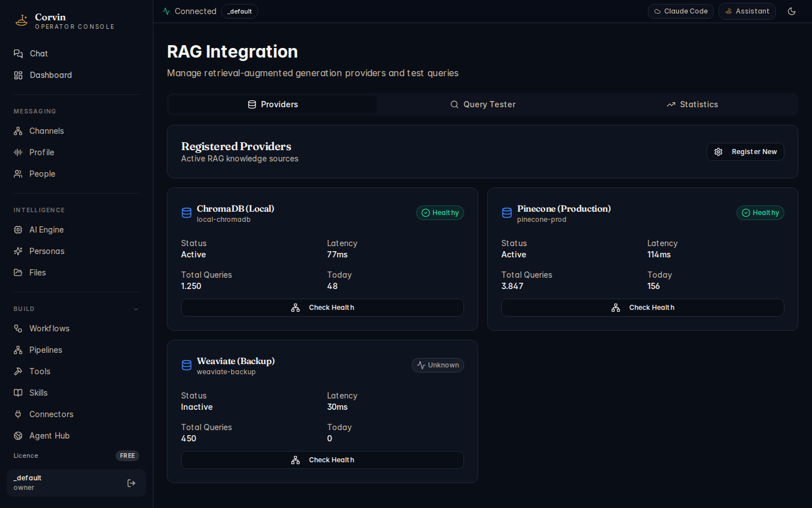Screen dimensions: 812x508
Task: Collapse the BUILD section chevron
Action: (136, 309)
